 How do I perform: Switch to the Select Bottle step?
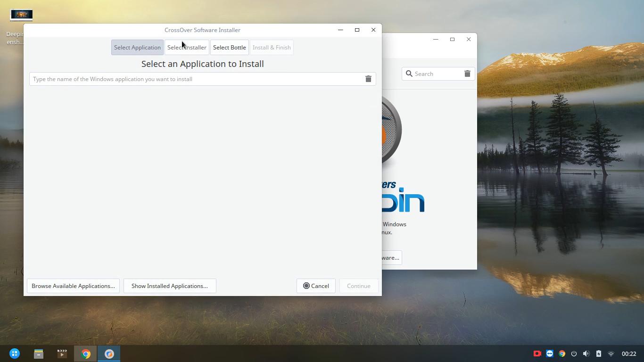230,47
